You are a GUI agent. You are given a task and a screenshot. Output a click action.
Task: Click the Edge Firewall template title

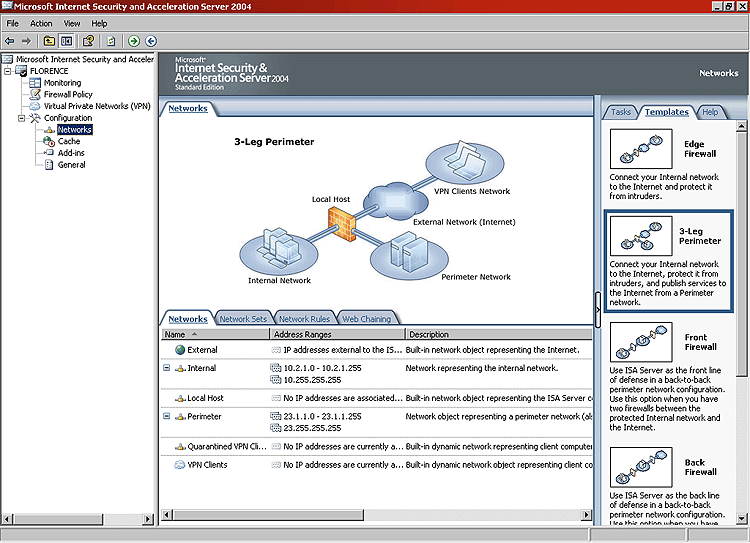[700, 149]
